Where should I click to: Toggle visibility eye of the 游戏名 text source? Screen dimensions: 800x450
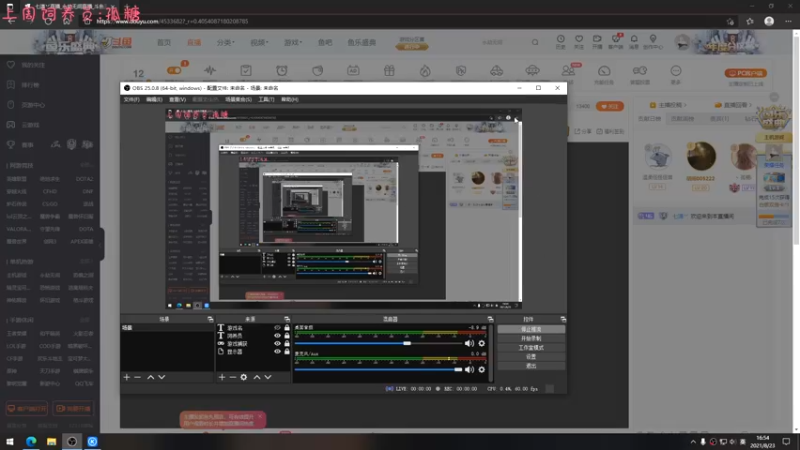tap(277, 328)
